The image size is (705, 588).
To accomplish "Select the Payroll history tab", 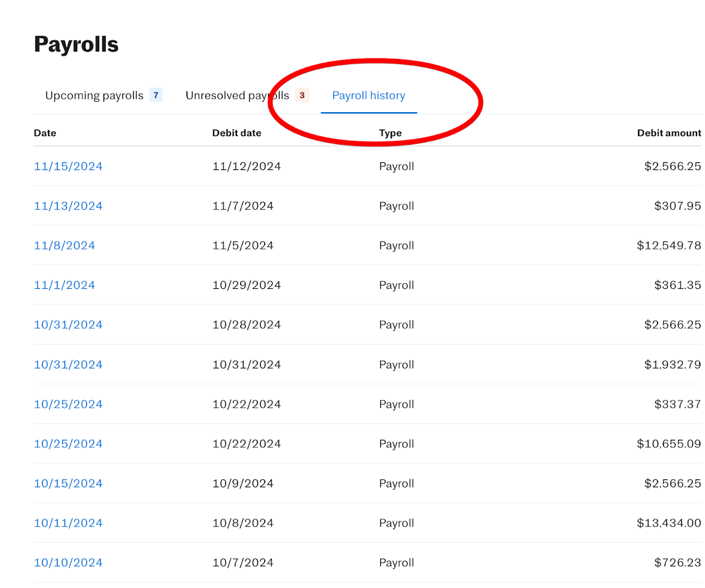I will [368, 96].
